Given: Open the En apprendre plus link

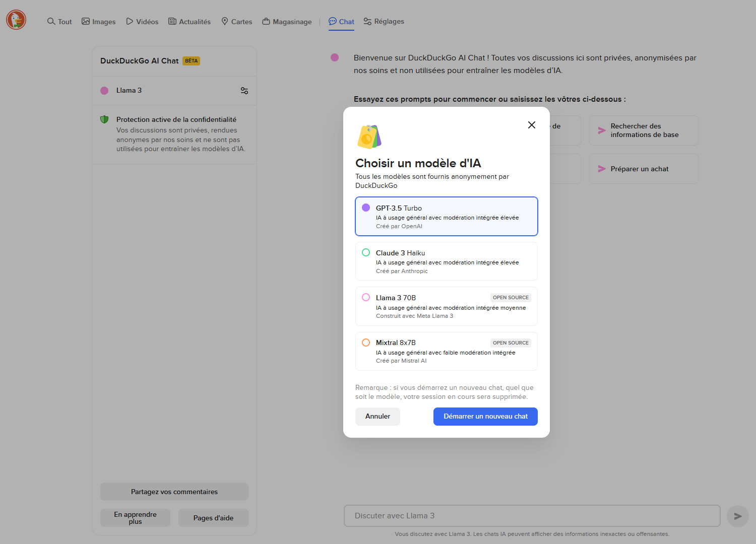Looking at the screenshot, I should point(135,518).
